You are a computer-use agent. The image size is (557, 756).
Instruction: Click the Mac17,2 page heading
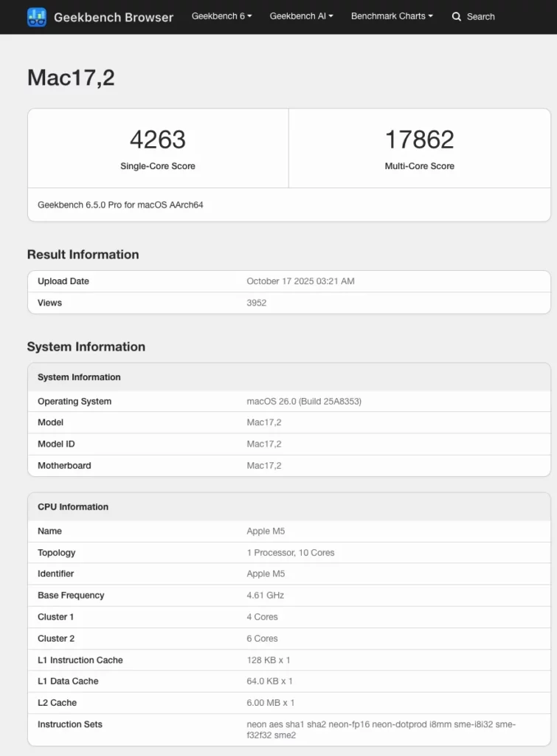click(x=71, y=78)
